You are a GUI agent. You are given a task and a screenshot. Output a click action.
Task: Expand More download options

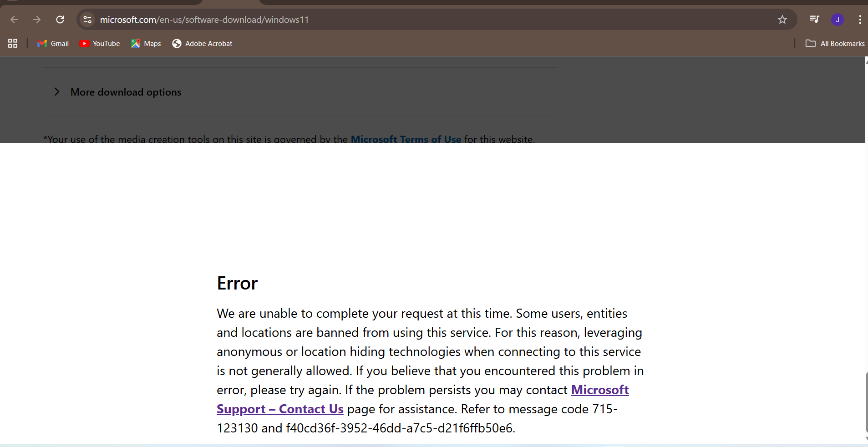point(300,92)
